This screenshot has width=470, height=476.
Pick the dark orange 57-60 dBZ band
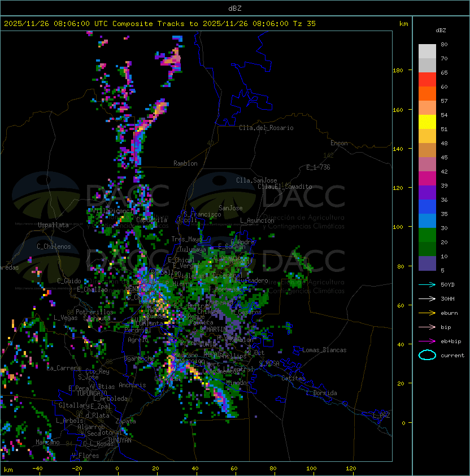tap(427, 94)
